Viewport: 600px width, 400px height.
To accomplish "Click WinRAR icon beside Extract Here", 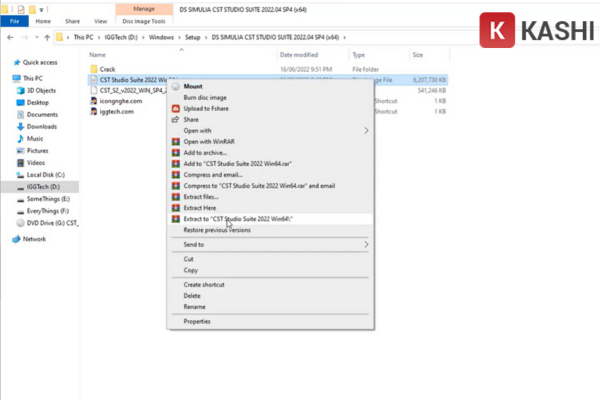I will [x=176, y=208].
